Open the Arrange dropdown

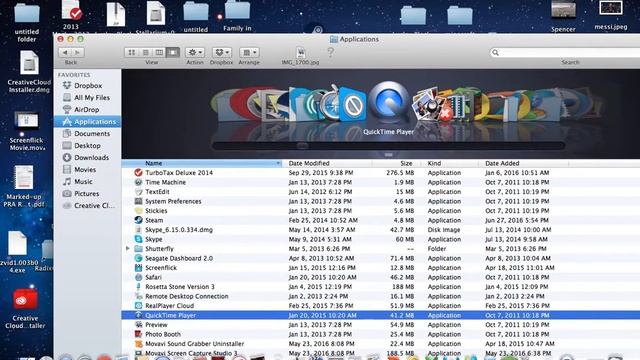pos(249,52)
